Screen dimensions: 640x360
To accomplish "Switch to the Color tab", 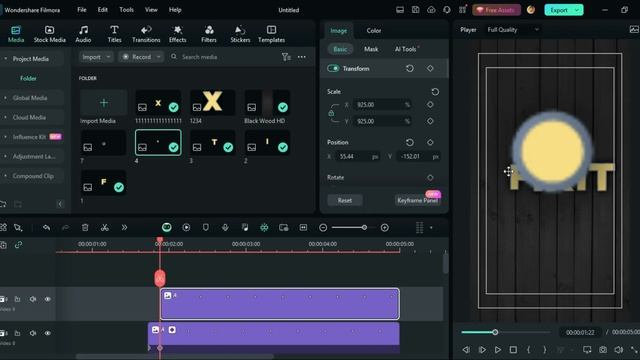I will point(373,30).
